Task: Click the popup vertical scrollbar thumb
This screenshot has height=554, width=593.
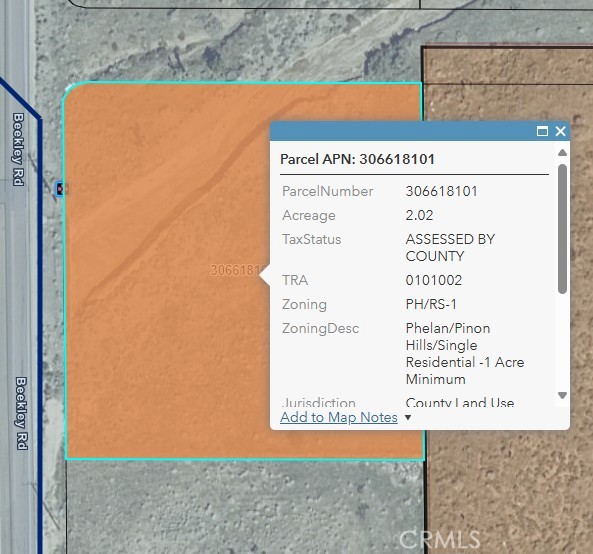Action: coord(562,229)
